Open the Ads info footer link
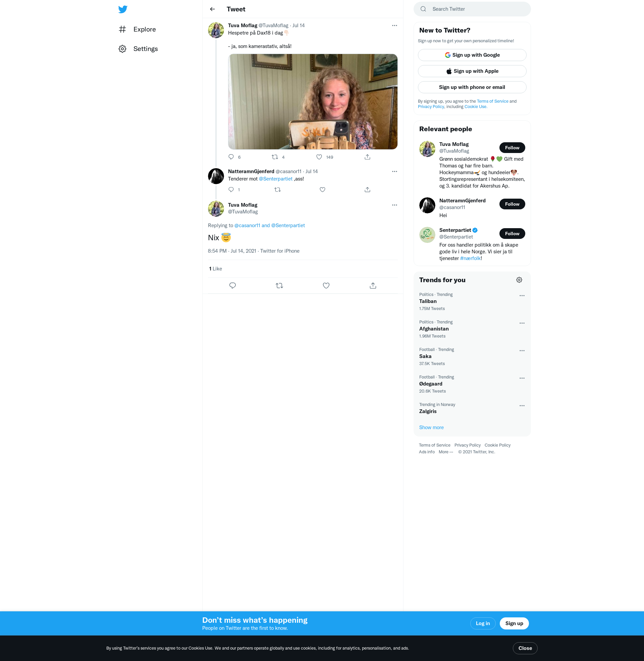Screen dimensions: 644x661 click(427, 452)
